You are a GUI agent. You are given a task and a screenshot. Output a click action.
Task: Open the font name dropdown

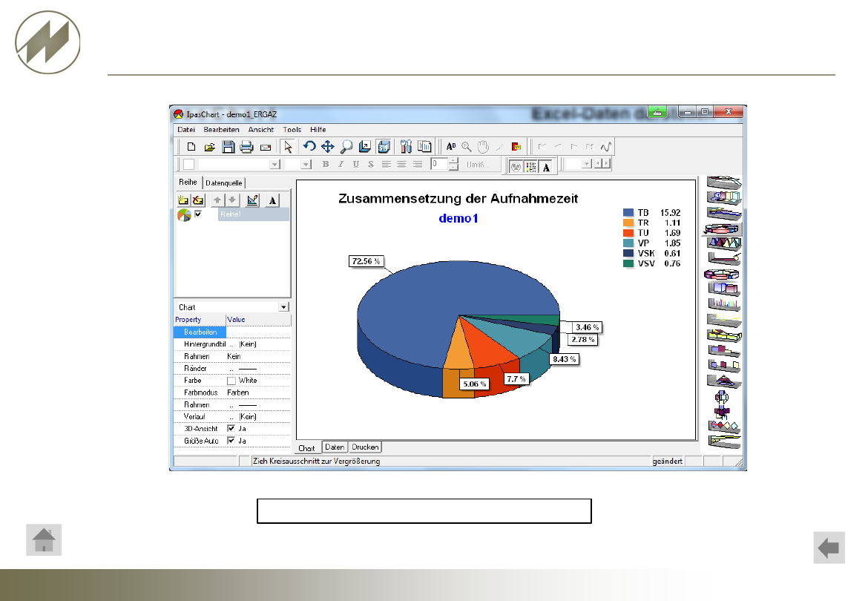pos(274,165)
